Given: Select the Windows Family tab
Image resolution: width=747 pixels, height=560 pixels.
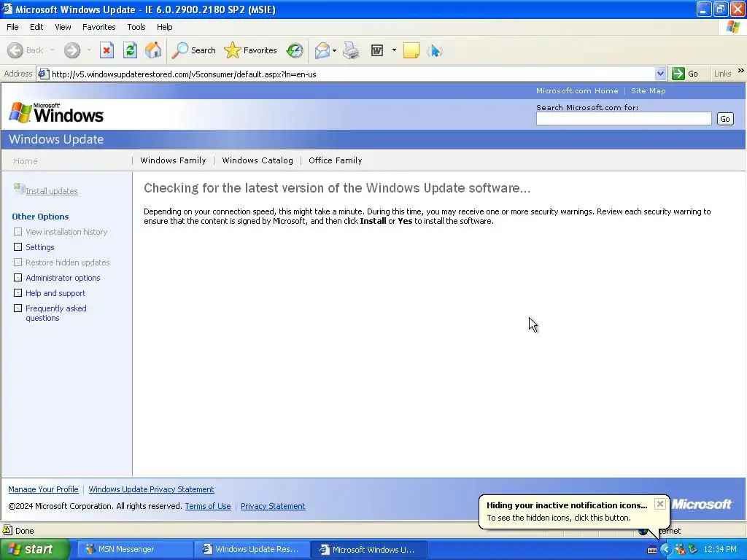Looking at the screenshot, I should tap(173, 160).
